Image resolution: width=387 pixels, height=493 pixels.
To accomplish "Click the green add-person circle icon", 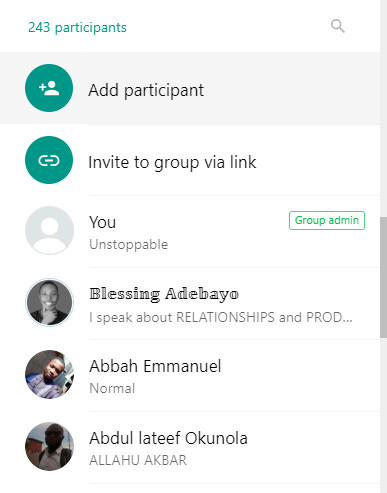I will (x=49, y=88).
